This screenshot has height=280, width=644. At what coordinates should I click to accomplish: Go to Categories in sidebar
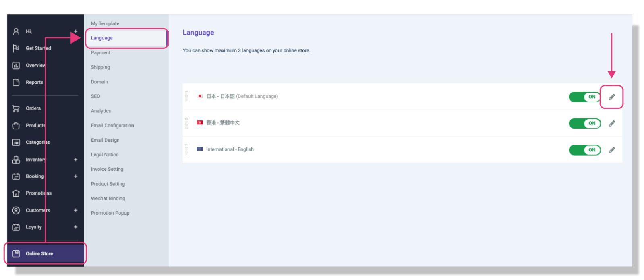click(x=38, y=142)
